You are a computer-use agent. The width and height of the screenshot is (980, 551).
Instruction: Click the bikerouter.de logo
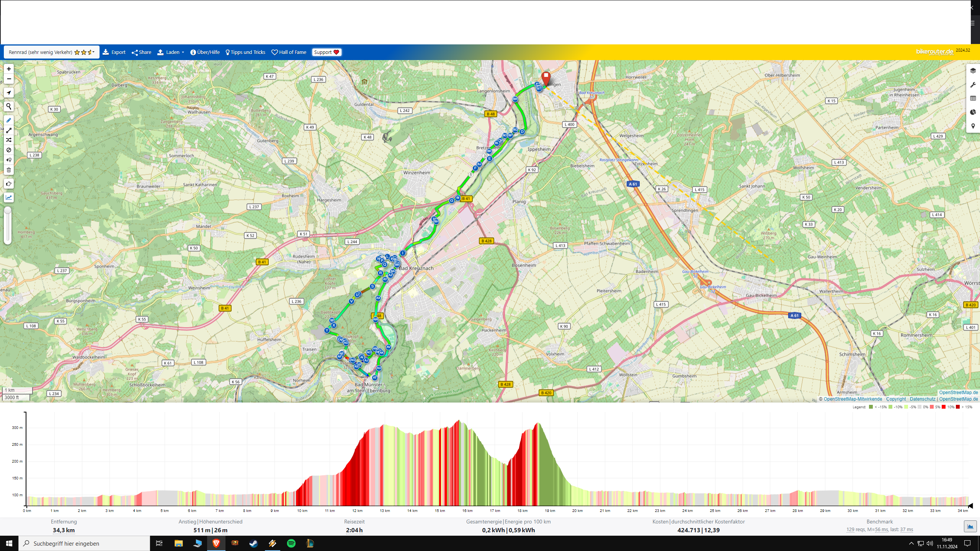934,52
